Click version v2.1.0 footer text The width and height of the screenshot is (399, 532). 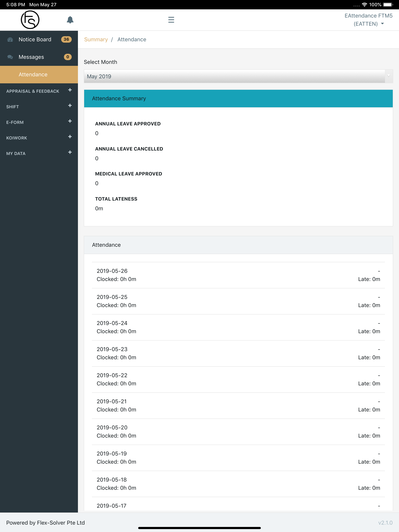click(x=385, y=523)
